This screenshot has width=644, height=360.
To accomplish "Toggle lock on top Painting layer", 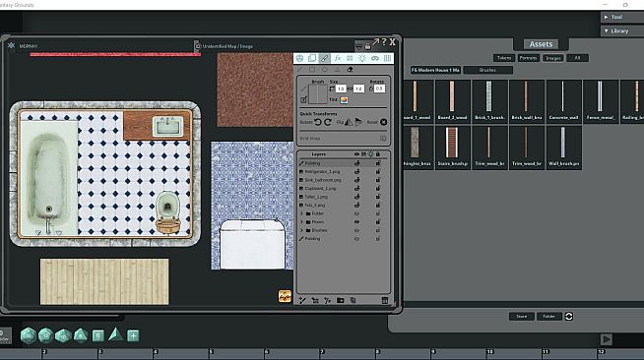I will [x=378, y=163].
